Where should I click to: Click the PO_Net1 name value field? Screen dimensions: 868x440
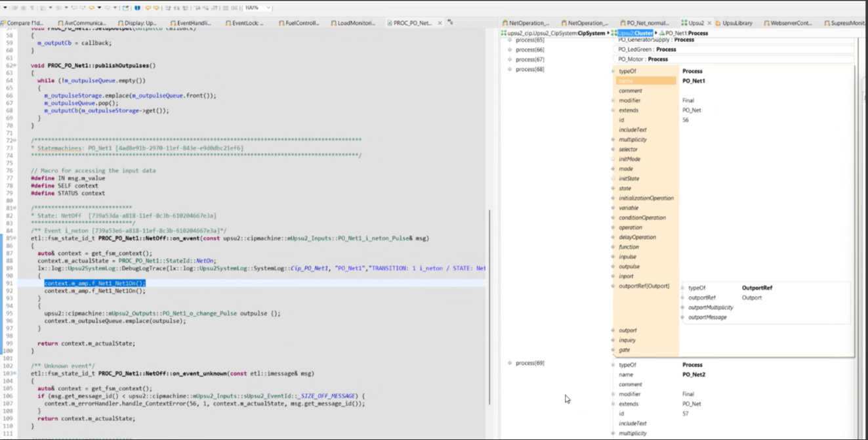coord(693,81)
